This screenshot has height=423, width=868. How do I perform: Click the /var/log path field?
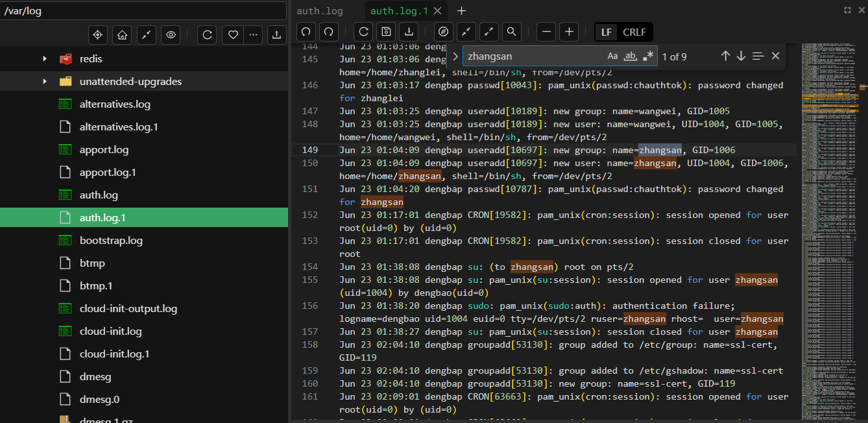(143, 11)
